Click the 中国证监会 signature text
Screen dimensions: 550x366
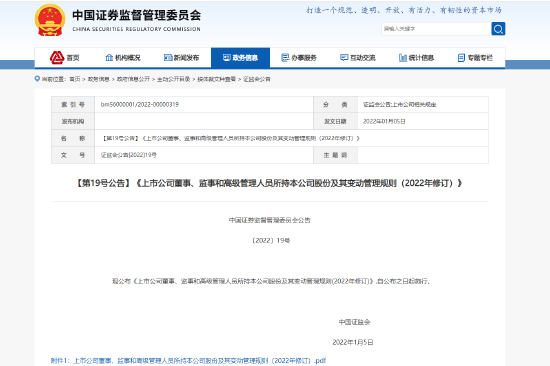pyautogui.click(x=354, y=322)
